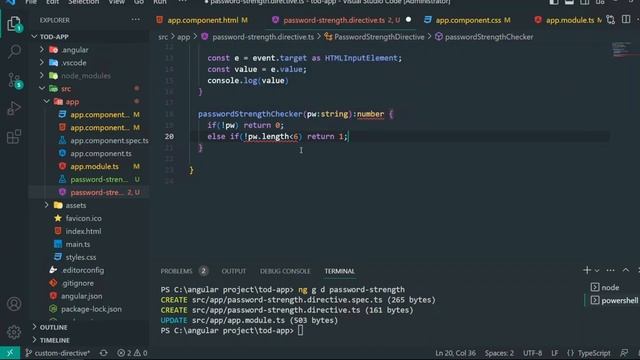640x360 pixels.
Task: Split the editor right
Action: pos(626,20)
